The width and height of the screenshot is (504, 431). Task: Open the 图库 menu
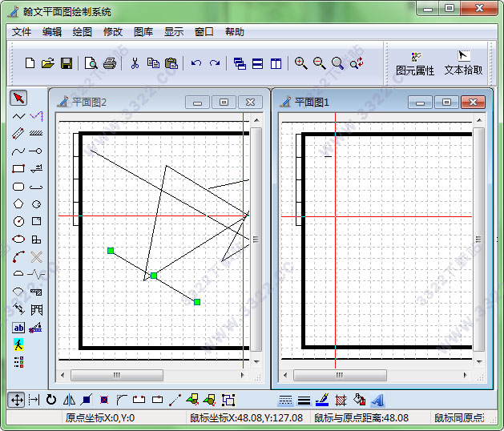point(143,32)
